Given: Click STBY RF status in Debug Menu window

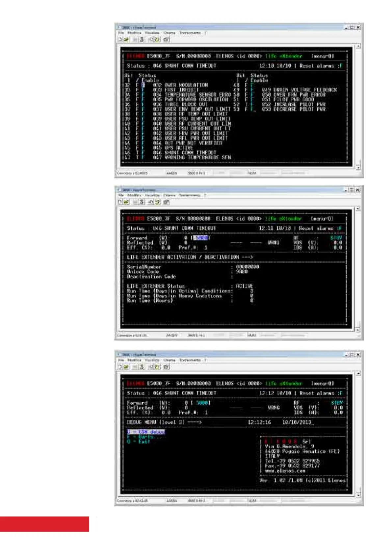Looking at the screenshot, I should [x=337, y=403].
